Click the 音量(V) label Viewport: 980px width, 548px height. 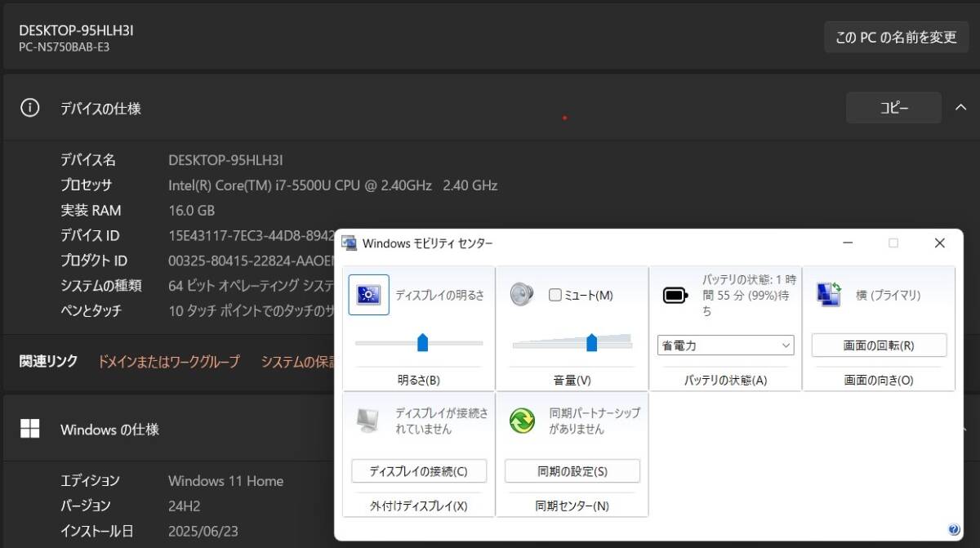point(572,380)
